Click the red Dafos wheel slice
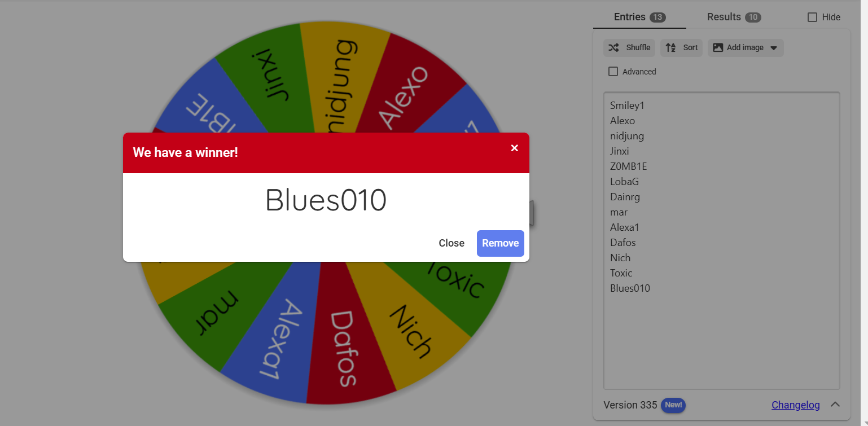This screenshot has width=868, height=426. click(342, 350)
